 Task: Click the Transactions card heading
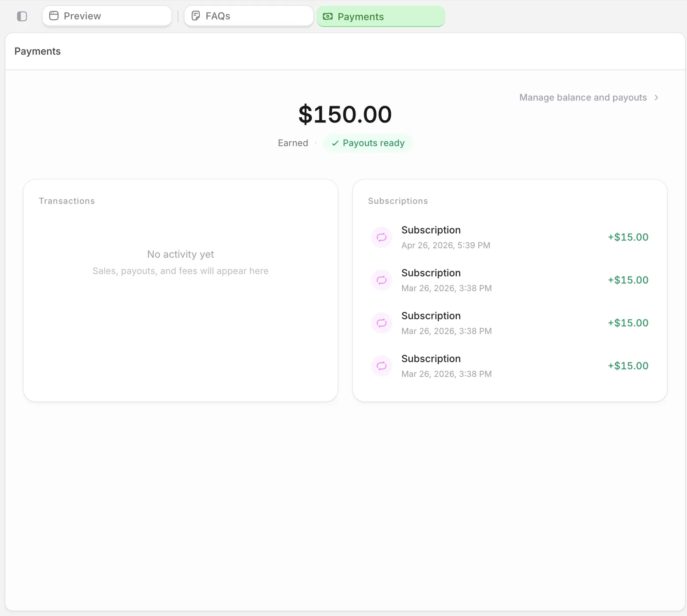coord(67,201)
